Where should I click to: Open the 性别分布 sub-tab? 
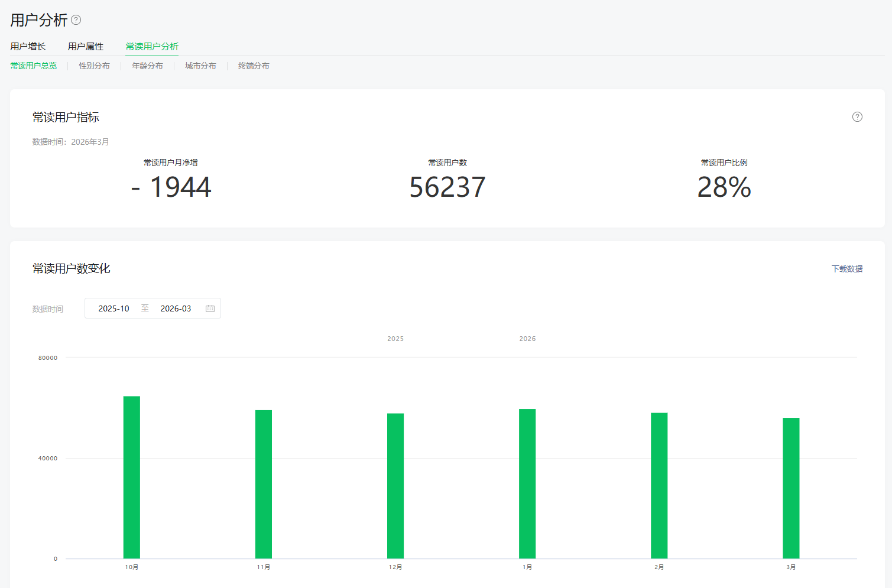pyautogui.click(x=95, y=66)
